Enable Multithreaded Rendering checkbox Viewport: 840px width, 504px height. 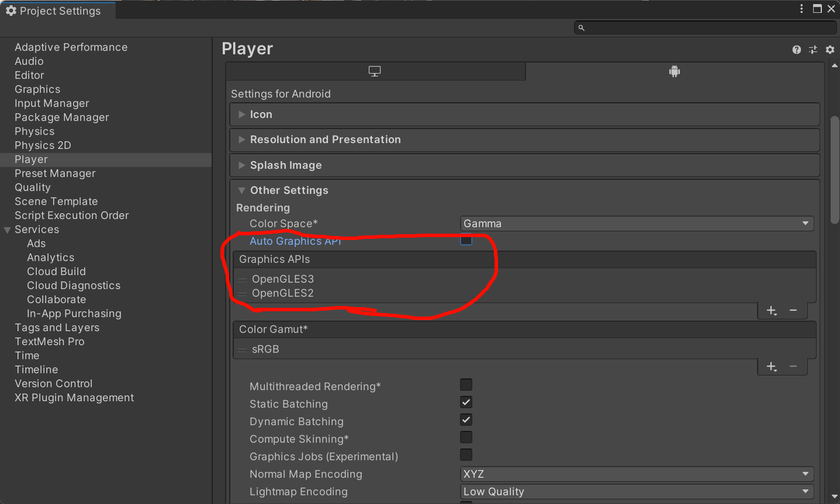point(466,384)
